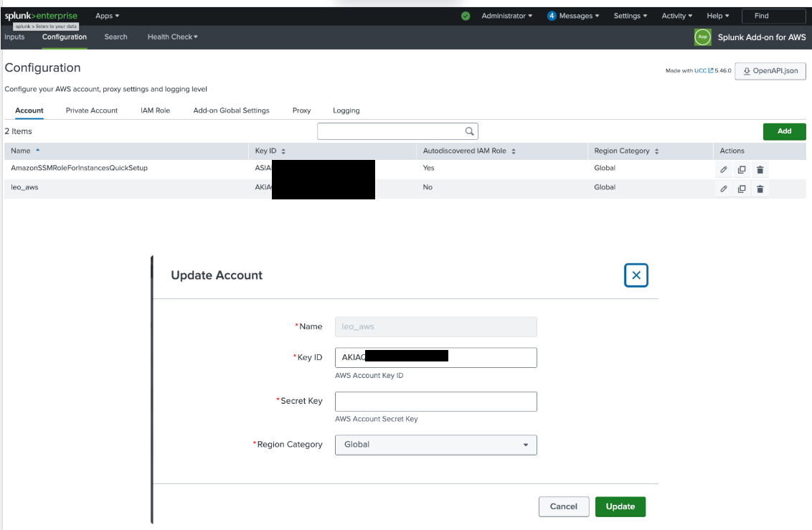Edit the AmazonSSMRoleForInstancesQuickSetup account
The image size is (812, 530).
point(724,169)
